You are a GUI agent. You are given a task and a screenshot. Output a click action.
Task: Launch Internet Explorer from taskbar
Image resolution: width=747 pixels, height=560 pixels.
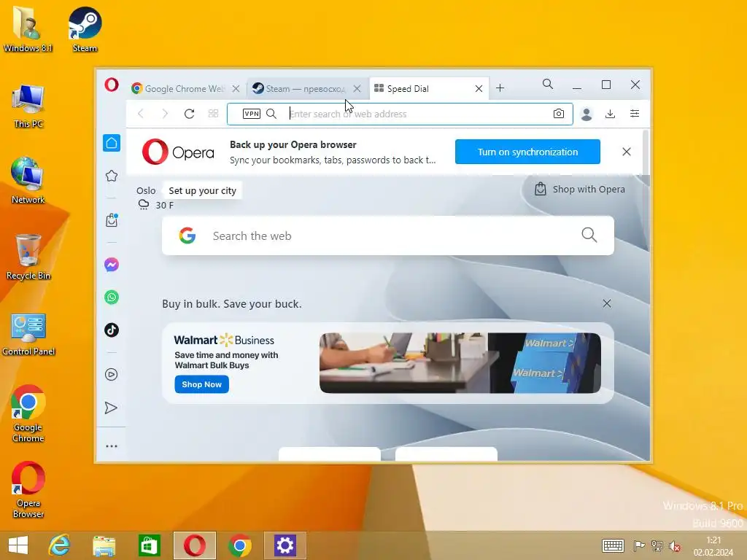[x=59, y=545]
